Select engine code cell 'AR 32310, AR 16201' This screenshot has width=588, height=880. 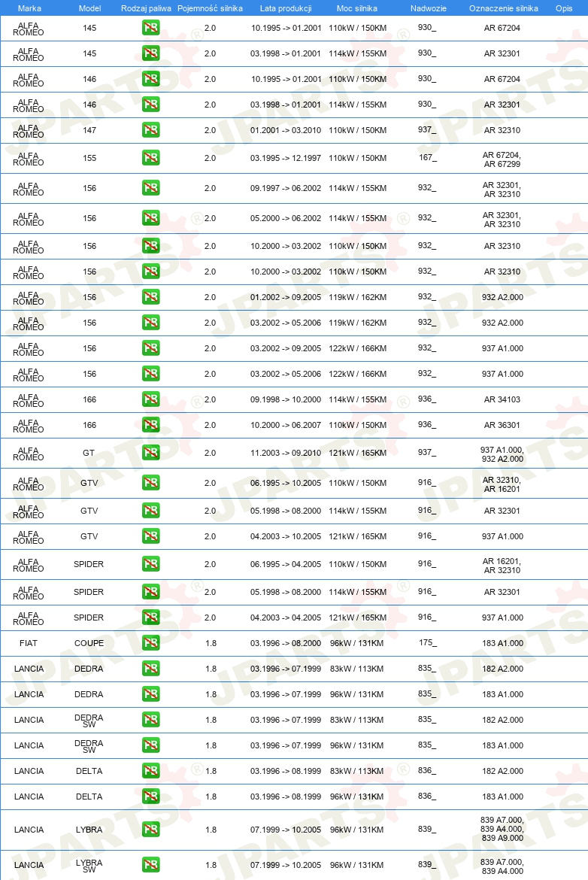(502, 484)
